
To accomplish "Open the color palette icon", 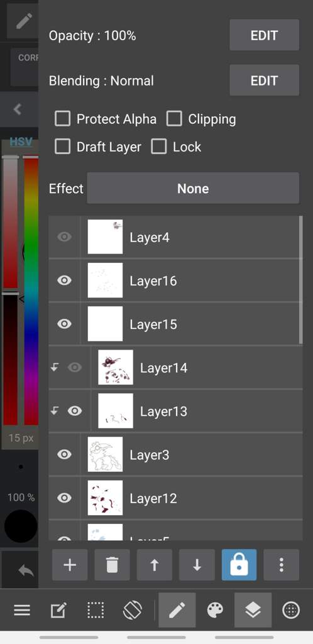I will (215, 610).
